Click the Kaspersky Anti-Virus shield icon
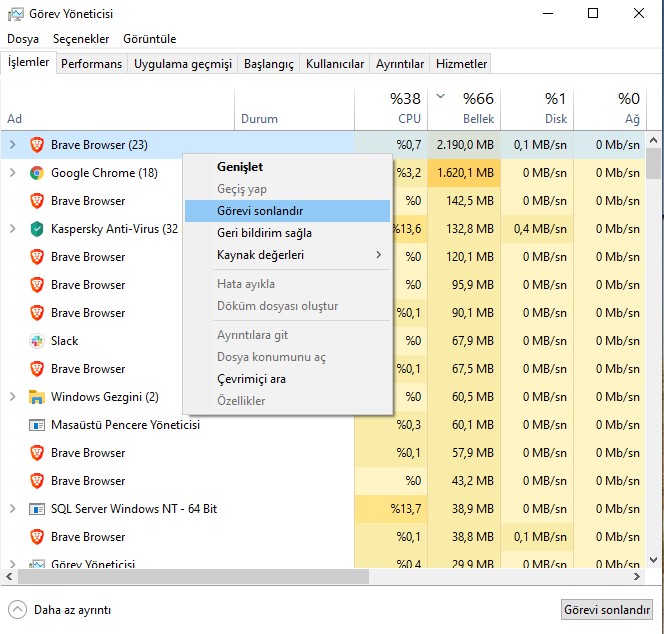Screen dimensions: 664x634 coord(37,229)
